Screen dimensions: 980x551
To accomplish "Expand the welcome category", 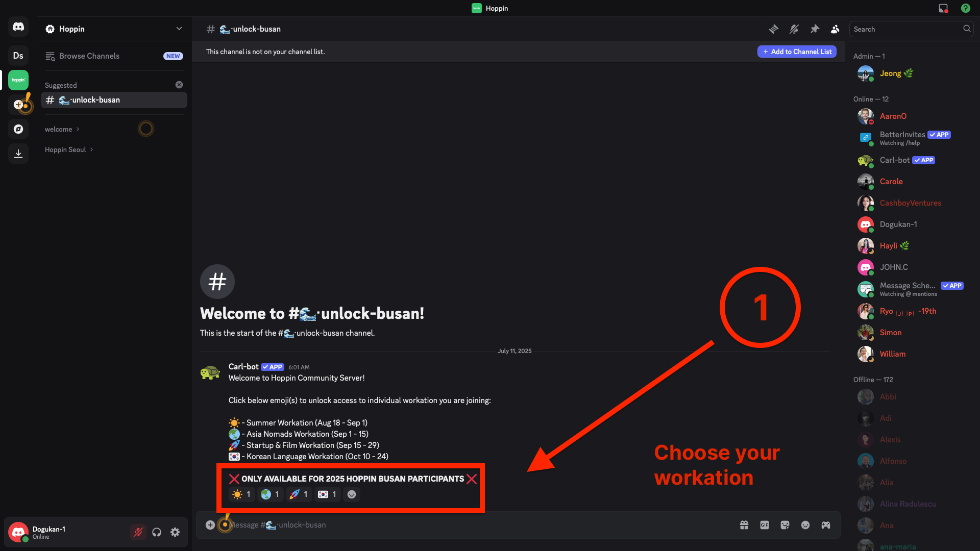I will click(x=62, y=129).
